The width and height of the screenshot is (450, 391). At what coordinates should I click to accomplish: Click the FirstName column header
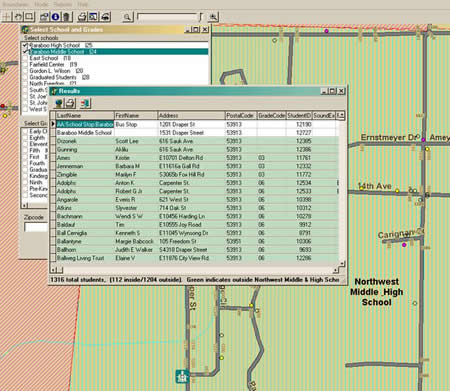click(x=136, y=115)
